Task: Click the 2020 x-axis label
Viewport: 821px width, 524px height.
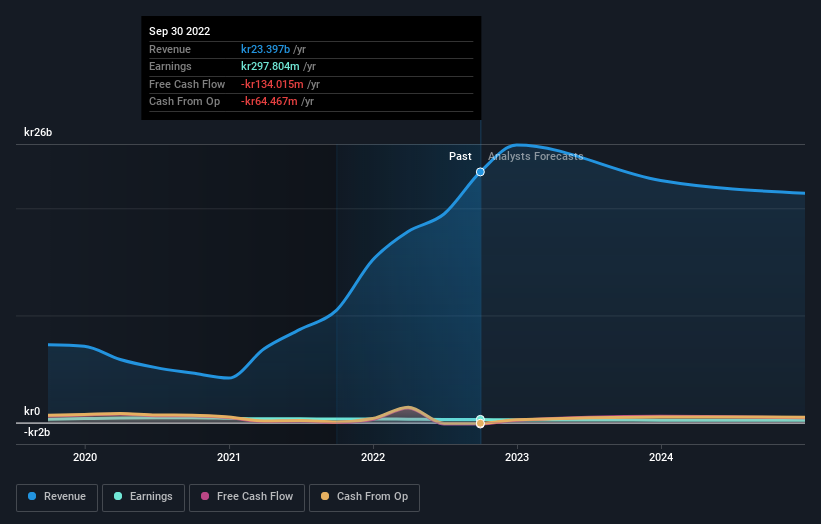Action: 85,457
